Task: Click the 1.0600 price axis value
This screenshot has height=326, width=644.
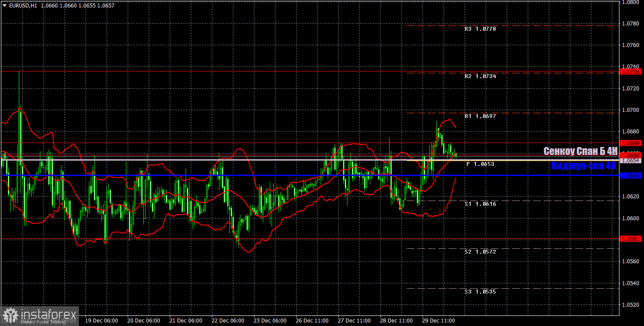Action: (x=631, y=218)
